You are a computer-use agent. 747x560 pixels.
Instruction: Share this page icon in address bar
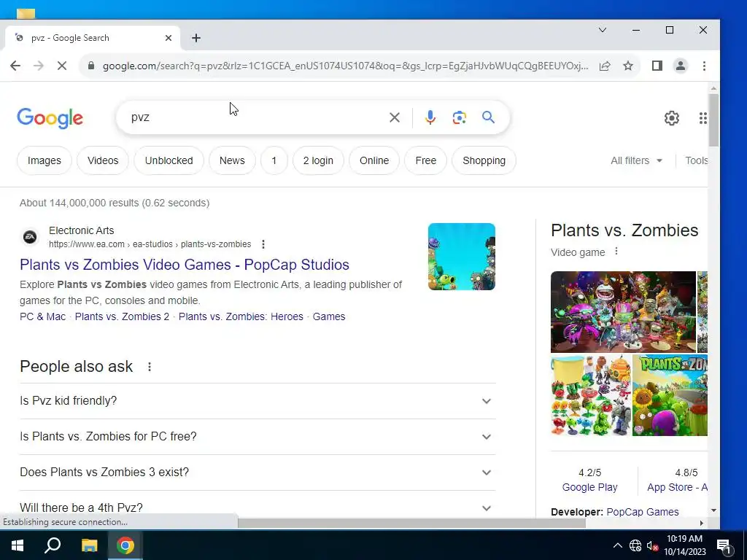[x=605, y=66]
